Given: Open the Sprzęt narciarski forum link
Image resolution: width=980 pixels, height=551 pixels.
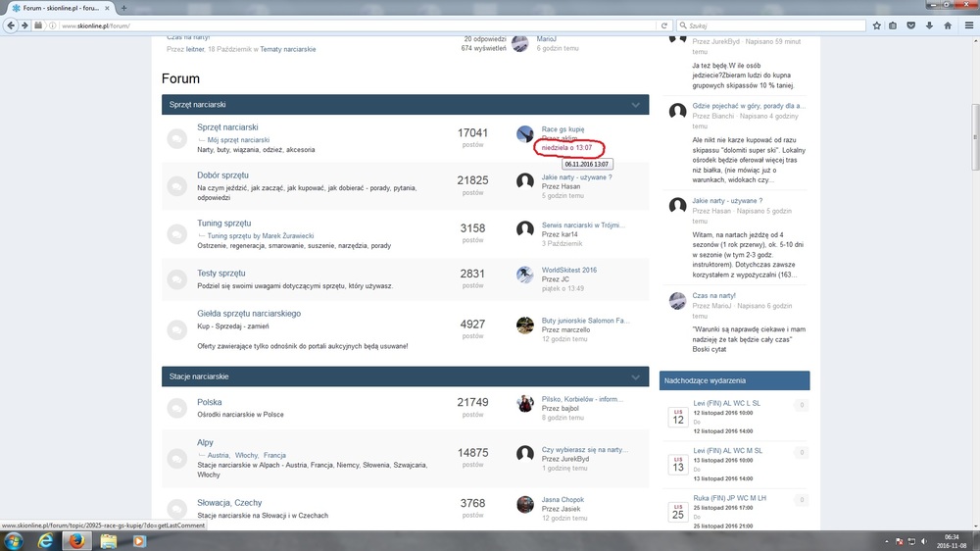Looking at the screenshot, I should 227,126.
